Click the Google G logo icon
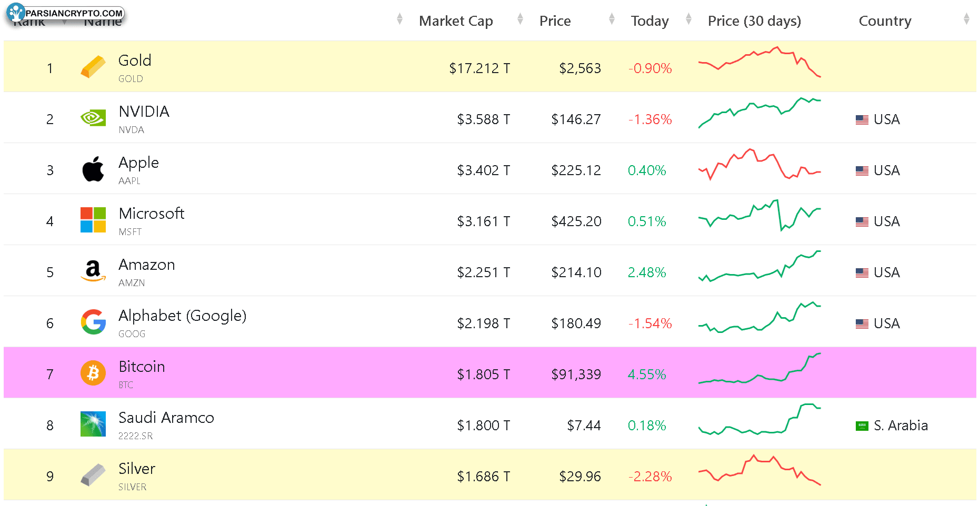Screen dimensions: 980x506 click(x=93, y=322)
